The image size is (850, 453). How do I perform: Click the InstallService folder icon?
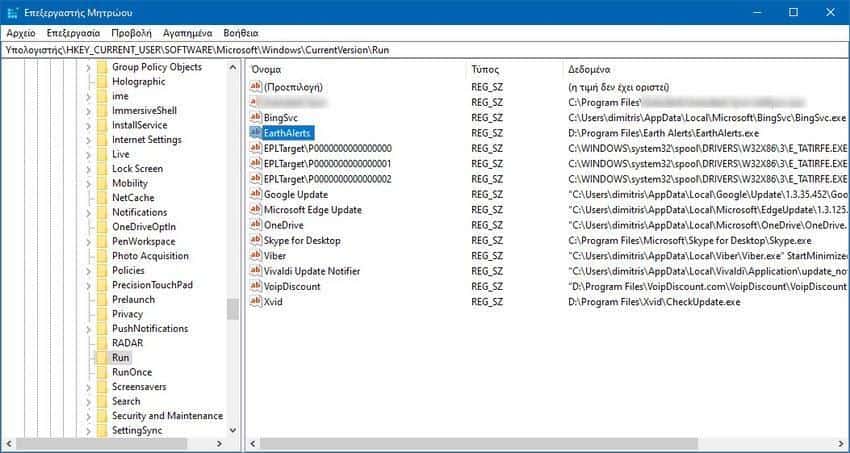pyautogui.click(x=101, y=125)
